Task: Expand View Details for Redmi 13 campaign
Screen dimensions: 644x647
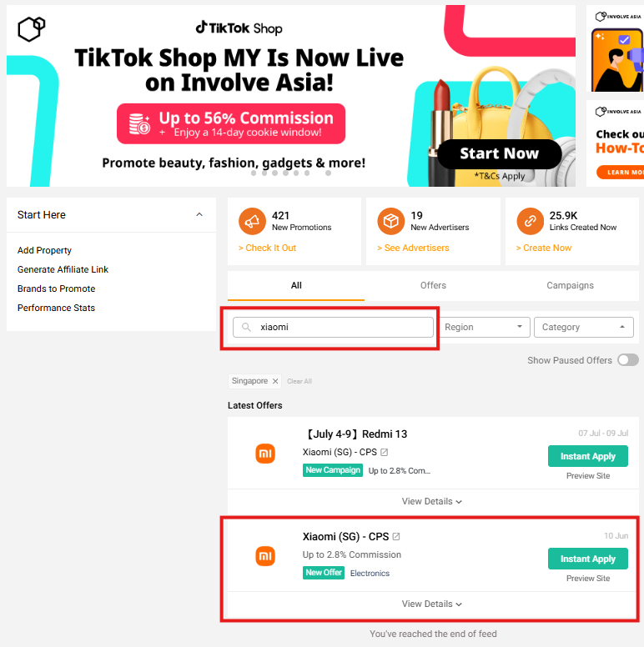Action: (x=432, y=501)
